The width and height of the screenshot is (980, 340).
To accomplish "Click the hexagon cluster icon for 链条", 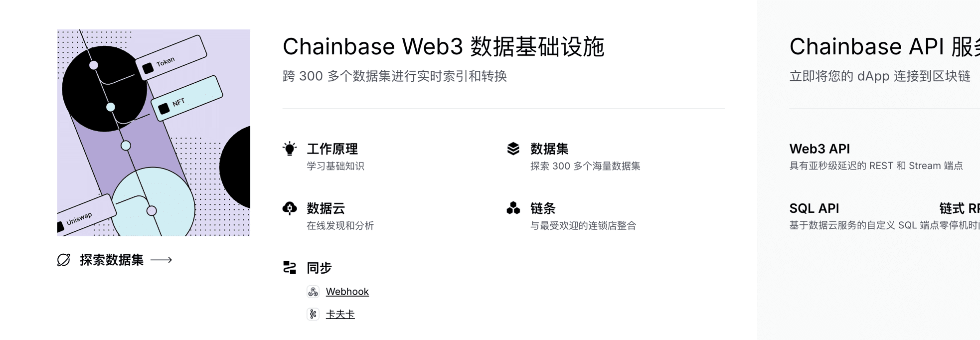I will click(x=513, y=208).
